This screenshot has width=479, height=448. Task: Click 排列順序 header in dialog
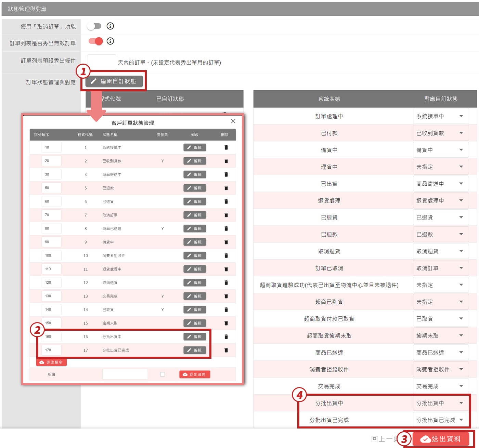click(41, 135)
